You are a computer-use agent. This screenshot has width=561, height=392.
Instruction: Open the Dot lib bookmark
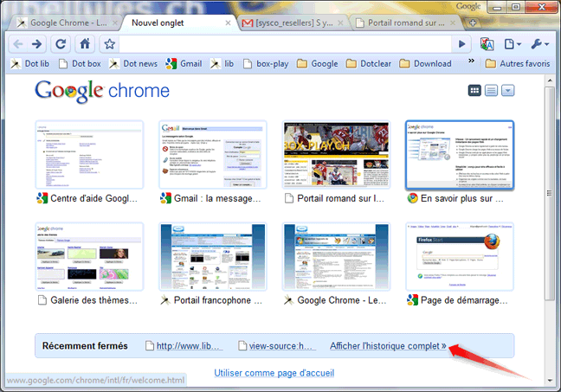29,64
